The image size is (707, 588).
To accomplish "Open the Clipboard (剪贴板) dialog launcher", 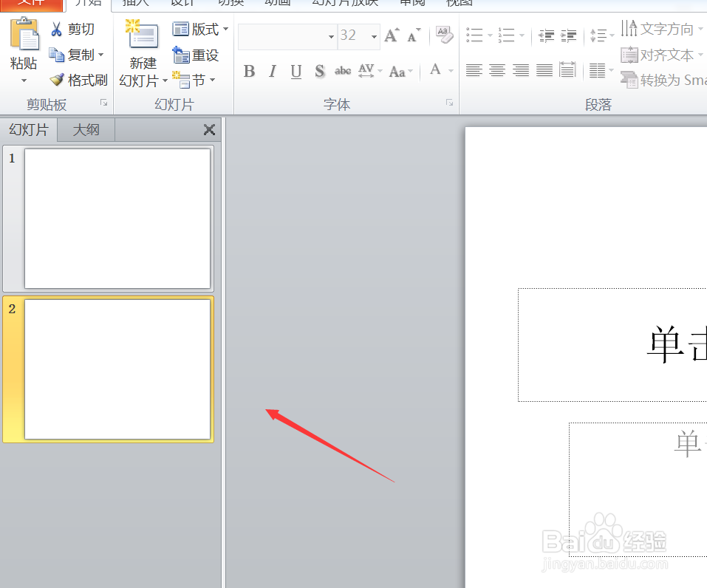I will pos(103,103).
